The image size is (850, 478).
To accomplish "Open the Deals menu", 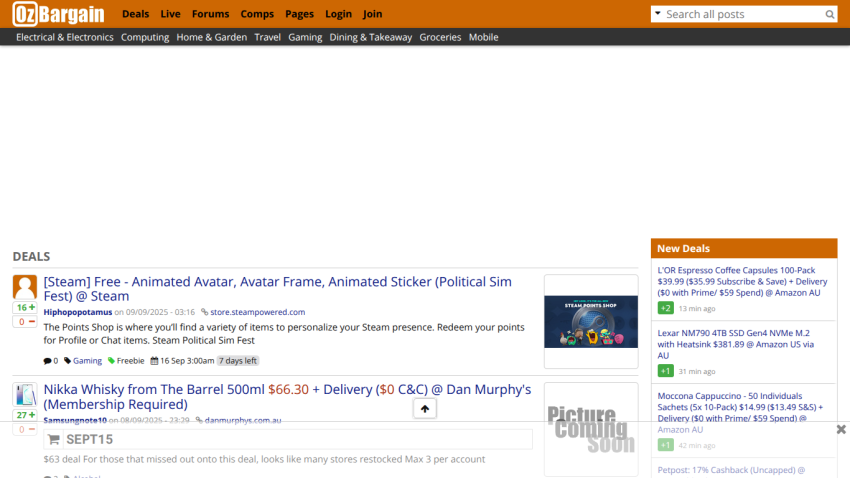I will tap(136, 14).
